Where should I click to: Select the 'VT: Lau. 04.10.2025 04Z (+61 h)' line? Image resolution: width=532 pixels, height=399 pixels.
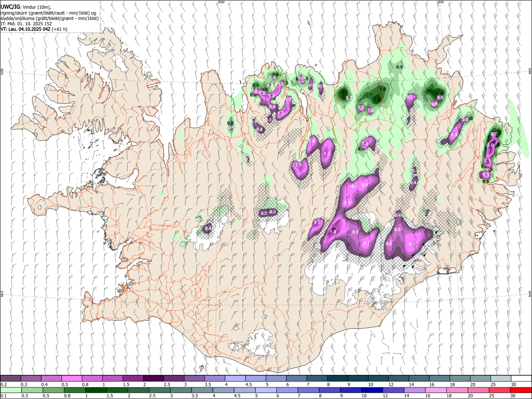[x=34, y=29]
